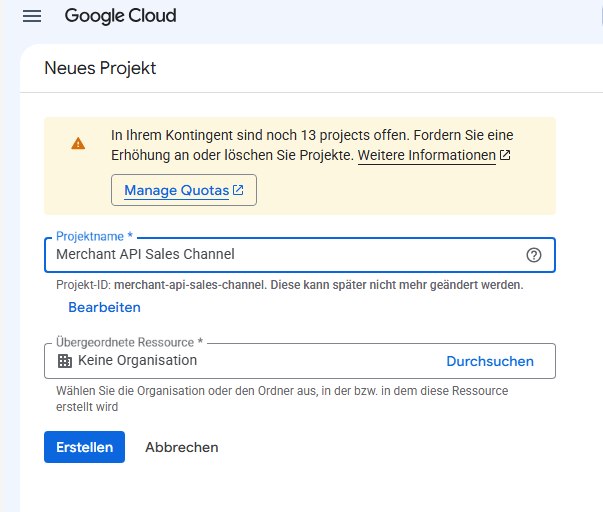Click the Google Cloud logo
The width and height of the screenshot is (603, 512).
120,16
